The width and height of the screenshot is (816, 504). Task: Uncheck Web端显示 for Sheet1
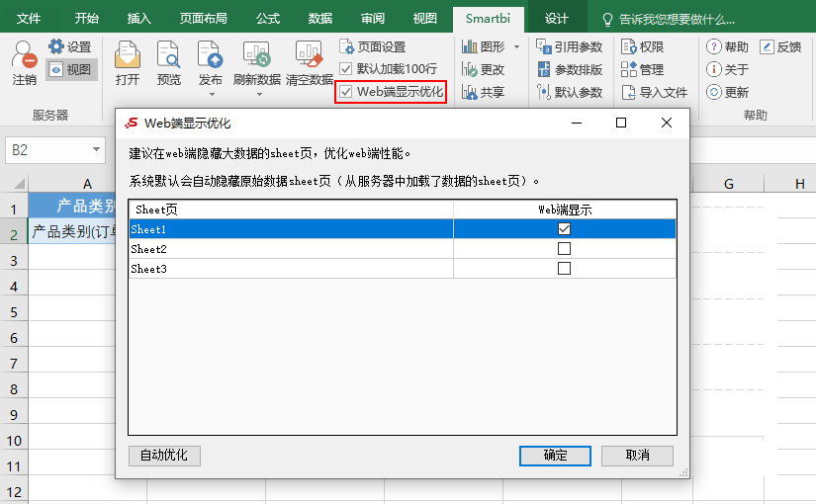tap(564, 229)
